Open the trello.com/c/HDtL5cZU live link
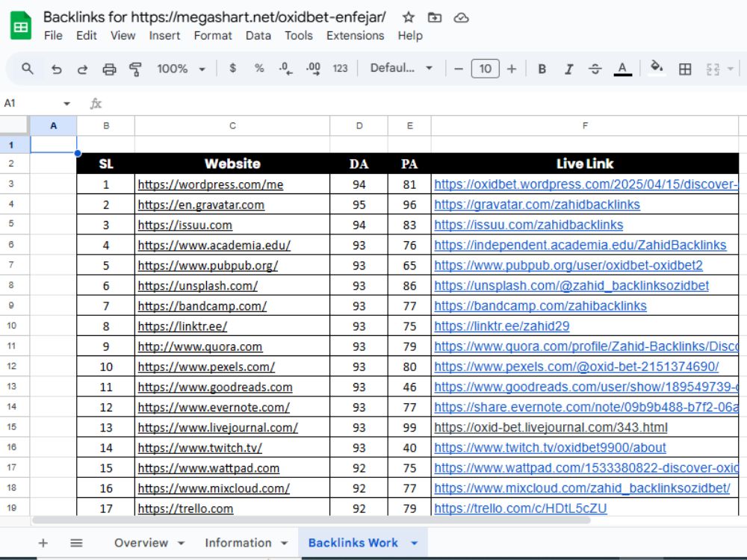 pos(521,508)
